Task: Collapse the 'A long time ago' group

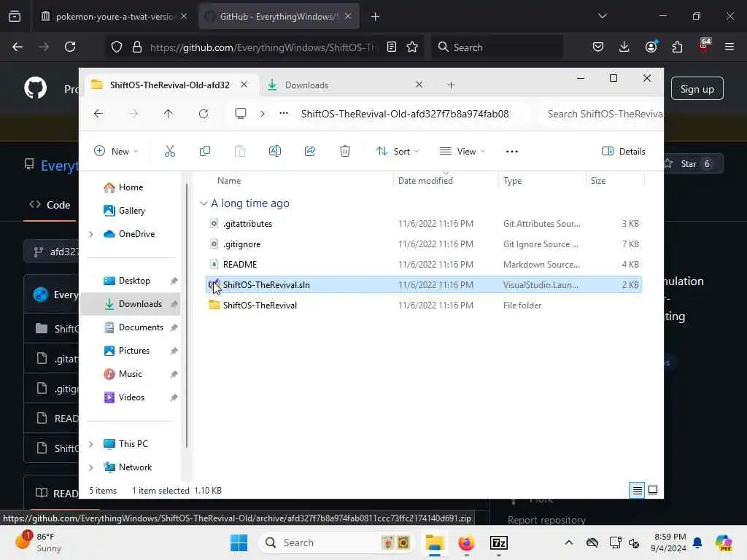Action: click(x=204, y=203)
